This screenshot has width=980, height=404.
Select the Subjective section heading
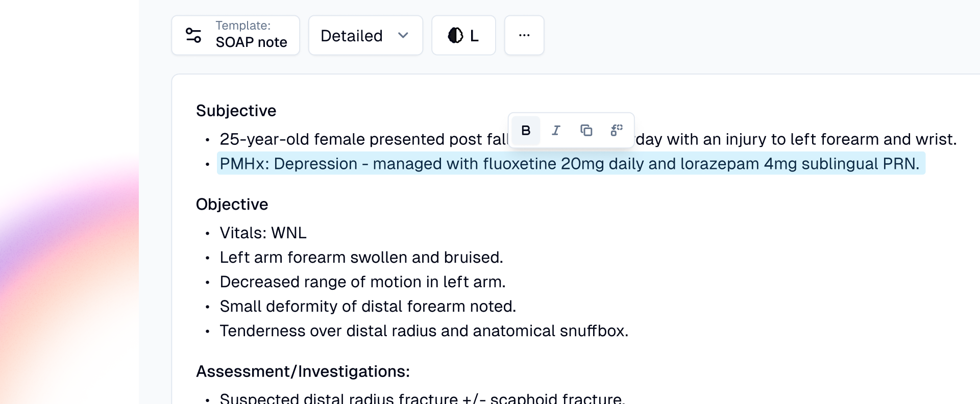(x=235, y=110)
